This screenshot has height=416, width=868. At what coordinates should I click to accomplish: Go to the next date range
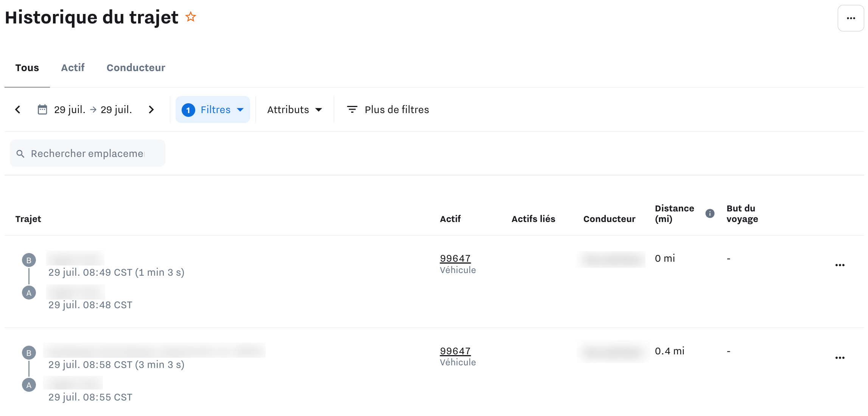(151, 110)
